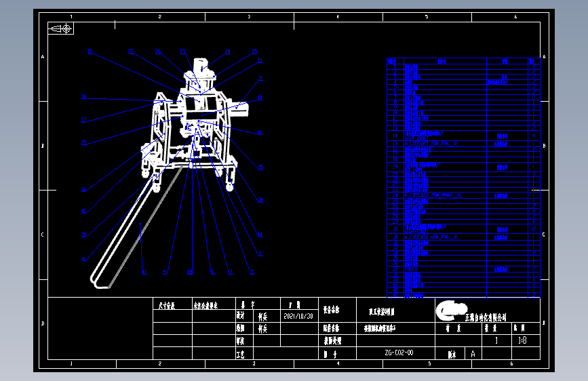
Task: Select balloon number 6
Action: coord(83,259)
